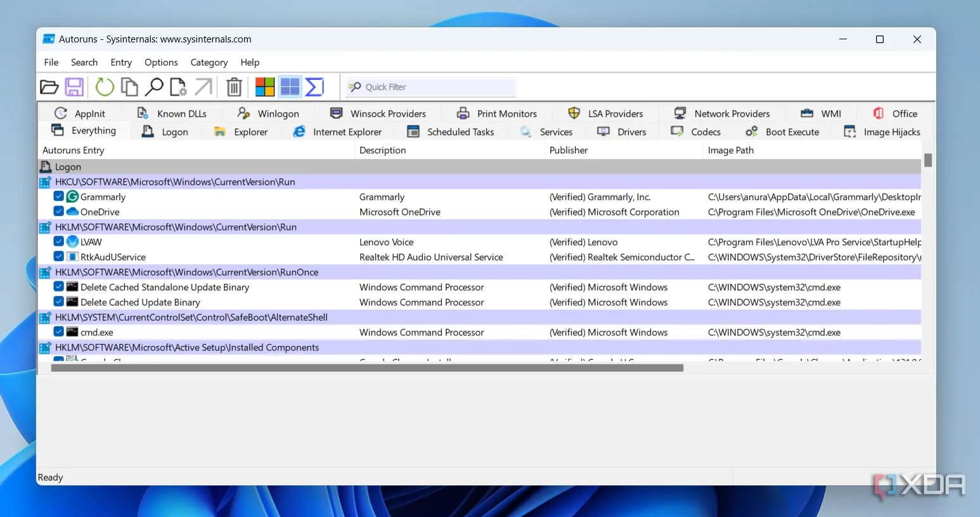Delete selected entry with trash can icon

(234, 87)
